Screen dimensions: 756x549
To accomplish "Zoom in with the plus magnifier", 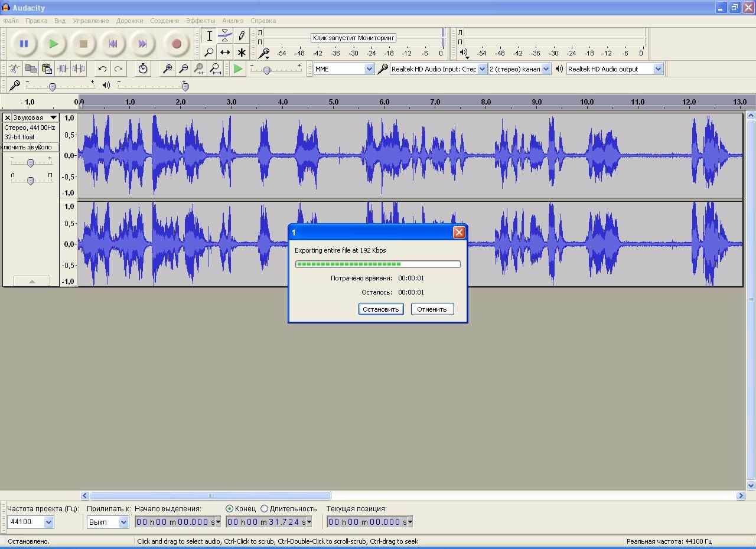I will tap(168, 68).
